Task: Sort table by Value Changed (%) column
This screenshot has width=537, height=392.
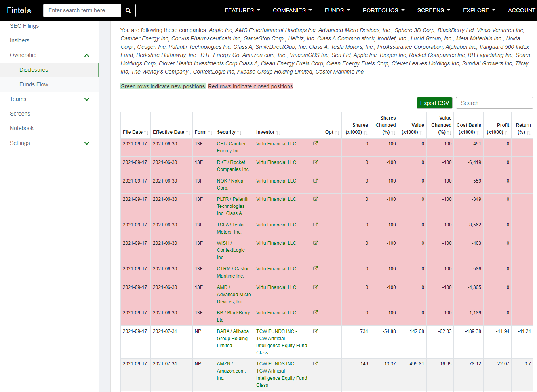Action: coord(440,125)
